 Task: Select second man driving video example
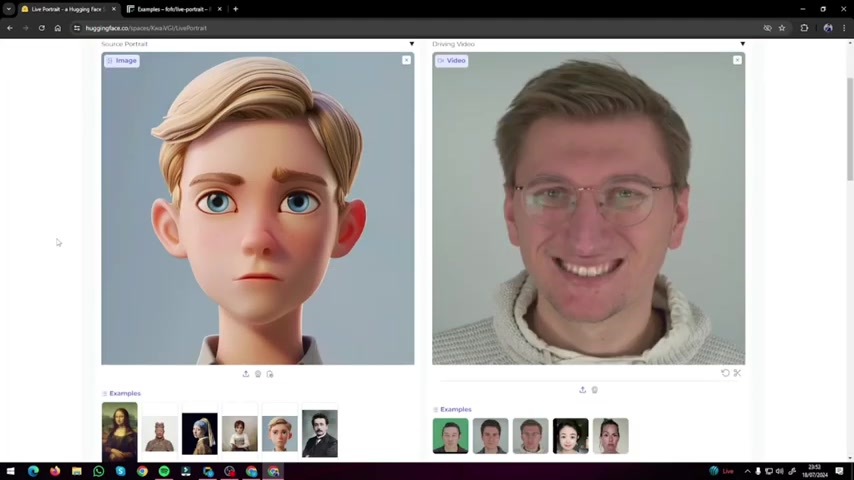coord(490,436)
